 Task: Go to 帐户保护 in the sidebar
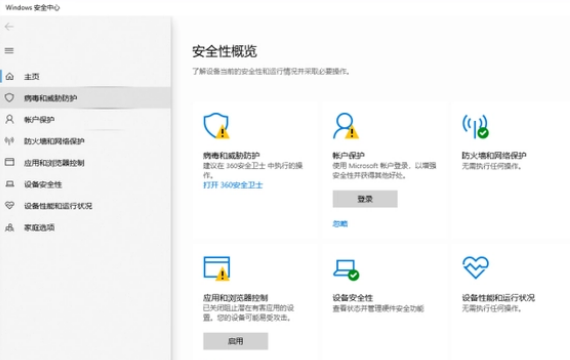pyautogui.click(x=86, y=120)
